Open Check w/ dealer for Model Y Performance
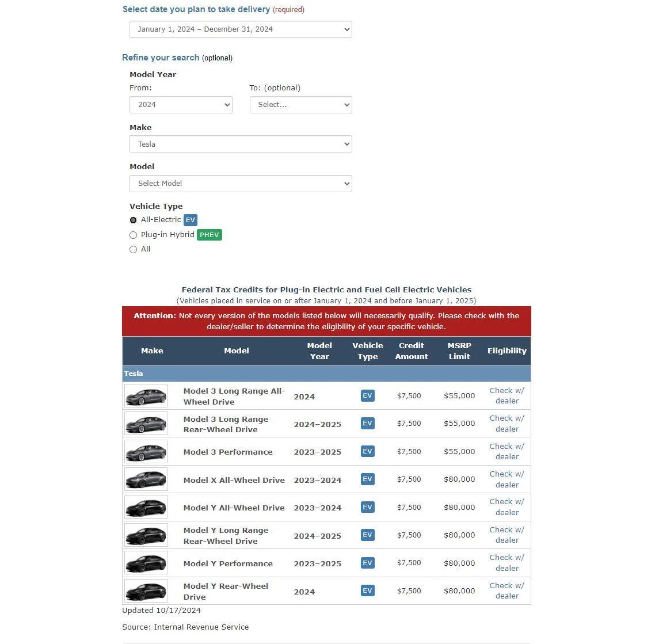The height and width of the screenshot is (644, 655). (x=507, y=562)
